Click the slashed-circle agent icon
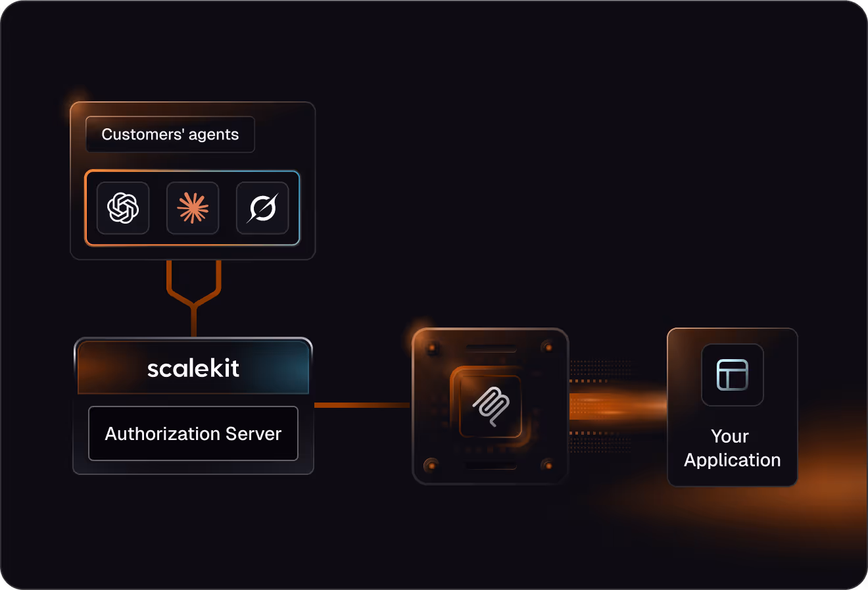The image size is (868, 590). [x=262, y=208]
